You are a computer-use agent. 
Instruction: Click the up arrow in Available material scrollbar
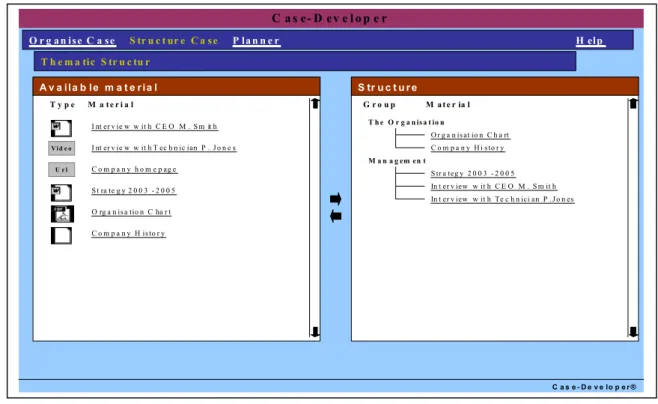pos(315,103)
